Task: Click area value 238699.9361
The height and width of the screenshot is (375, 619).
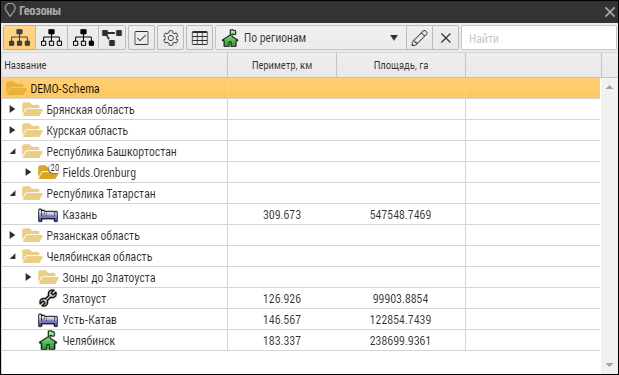Action: (x=401, y=341)
